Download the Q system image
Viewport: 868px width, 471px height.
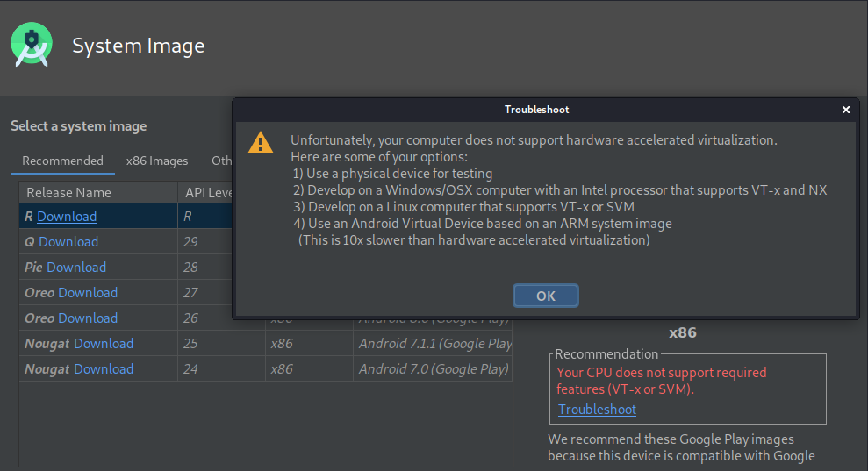pyautogui.click(x=68, y=242)
